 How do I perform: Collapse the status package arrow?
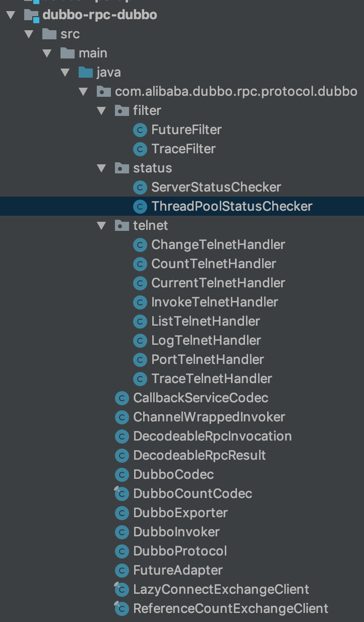coord(101,168)
